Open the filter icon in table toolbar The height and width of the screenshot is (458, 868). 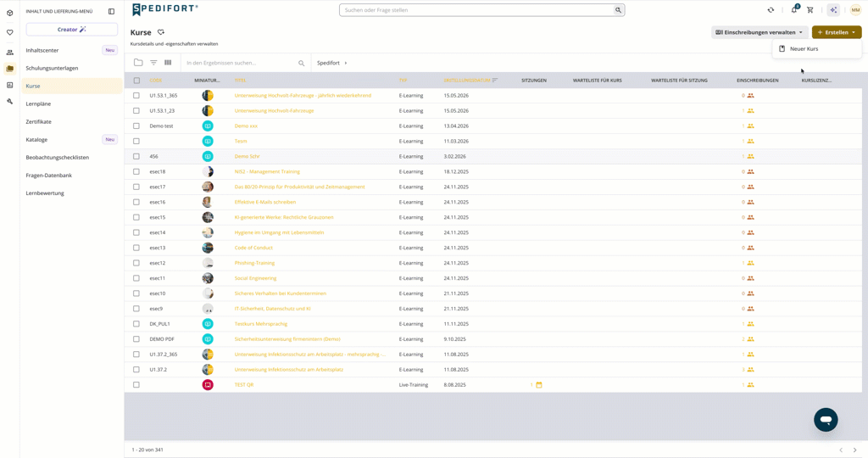coord(153,63)
